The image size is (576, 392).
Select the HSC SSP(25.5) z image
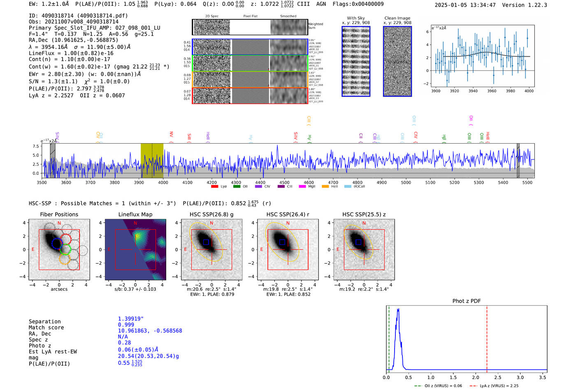point(364,250)
